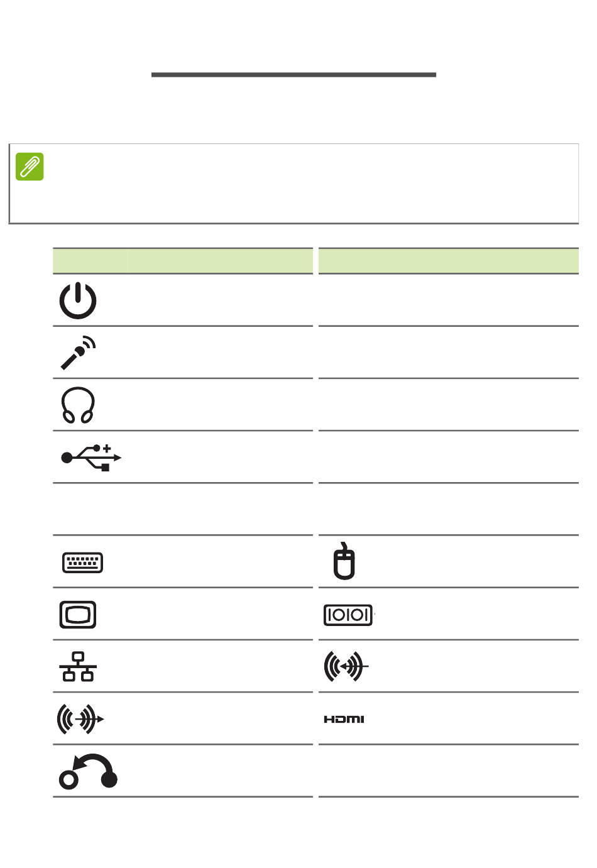Viewport: 597px width, 868px height.
Task: Click inside the bordered note box
Action: tap(293, 184)
